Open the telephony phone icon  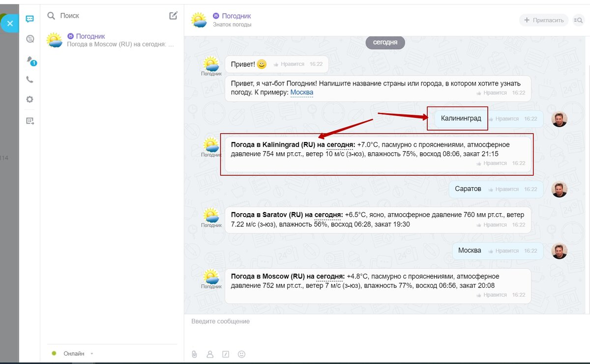coord(29,80)
